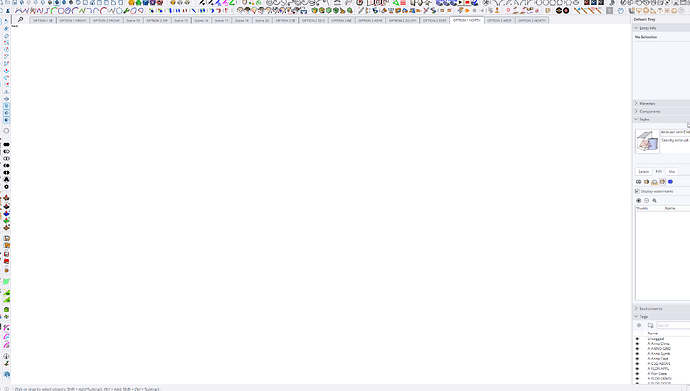This screenshot has height=391, width=690.
Task: Toggle visibility of A-Anno-Dims tag
Action: click(637, 343)
